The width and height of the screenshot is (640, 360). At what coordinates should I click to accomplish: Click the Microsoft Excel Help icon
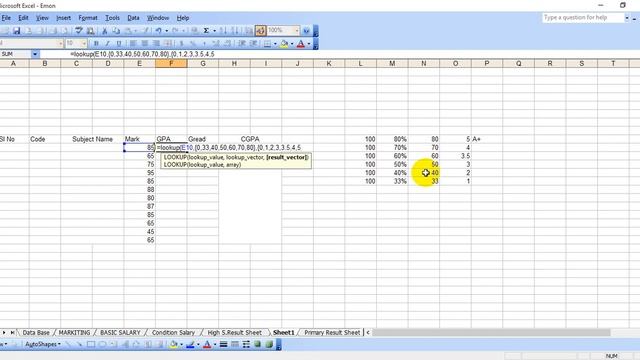click(306, 31)
